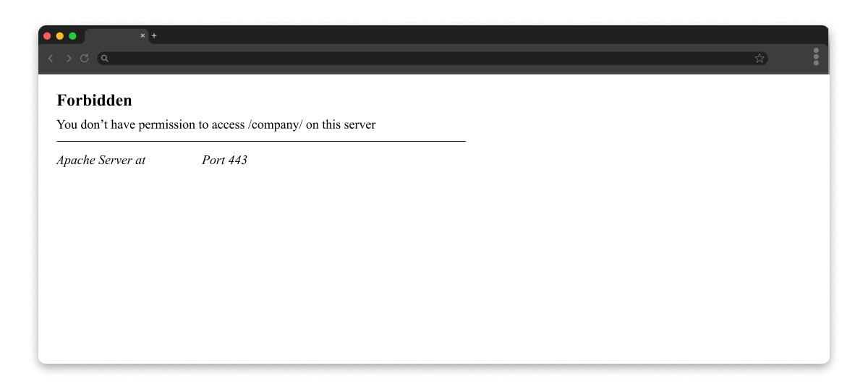Open a new tab with plus button
This screenshot has height=389, width=868.
pos(154,35)
